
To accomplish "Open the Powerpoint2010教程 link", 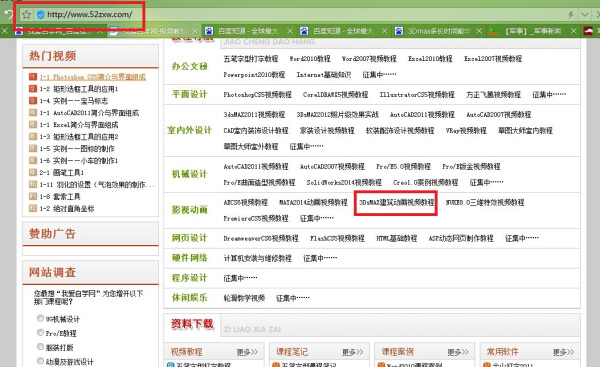I will click(x=254, y=75).
